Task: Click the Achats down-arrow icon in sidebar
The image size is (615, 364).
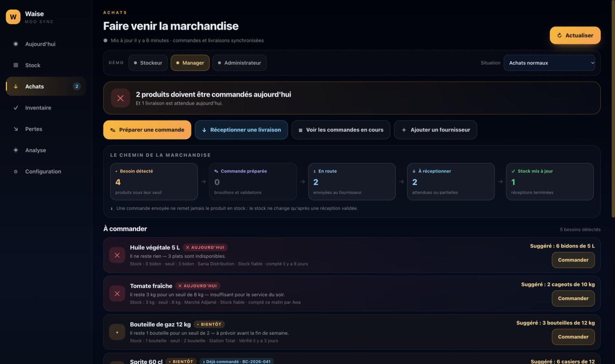Action: (16, 86)
